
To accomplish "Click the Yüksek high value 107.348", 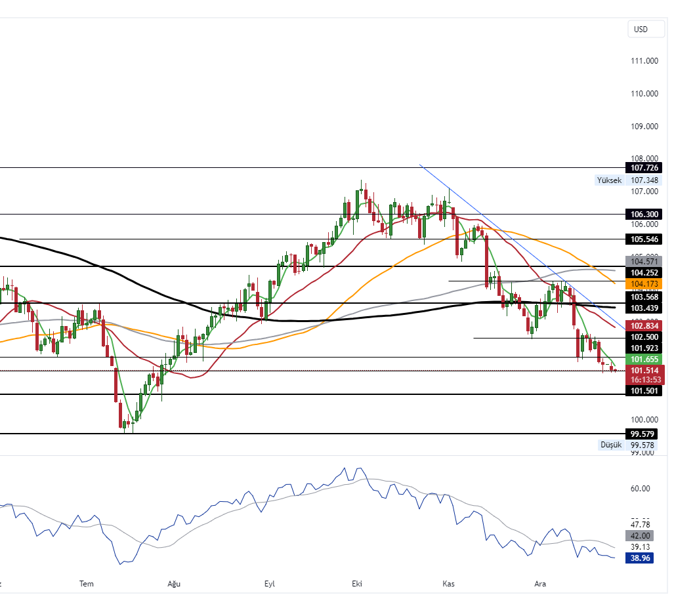I will tap(642, 180).
